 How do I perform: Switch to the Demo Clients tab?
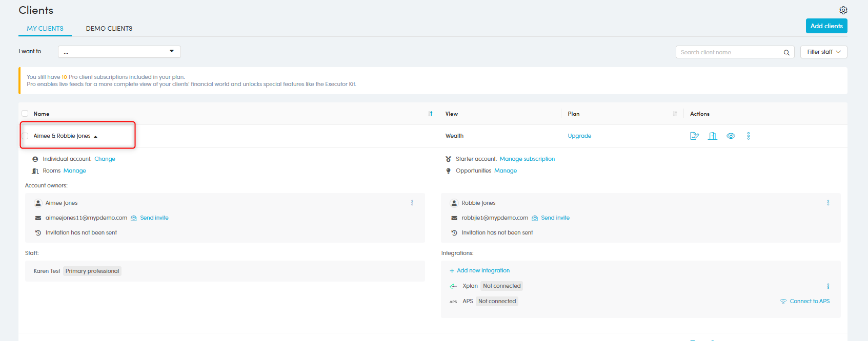[x=109, y=29]
